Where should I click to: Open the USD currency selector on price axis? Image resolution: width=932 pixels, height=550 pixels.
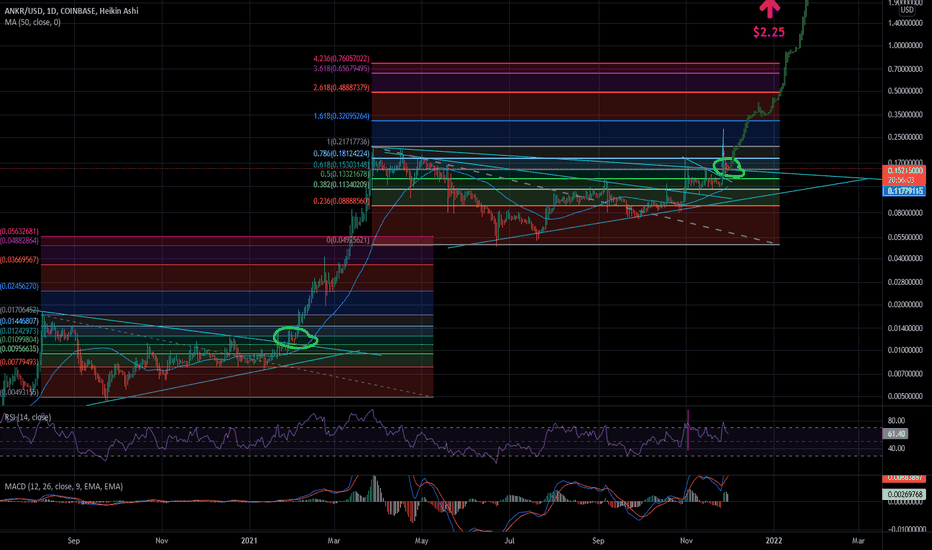pyautogui.click(x=906, y=10)
